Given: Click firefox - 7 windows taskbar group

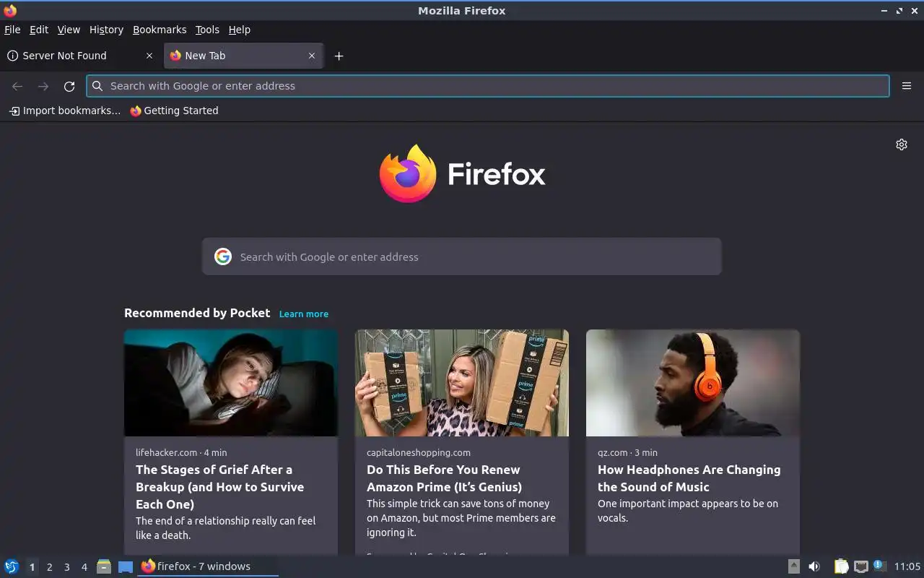Looking at the screenshot, I should (208, 566).
